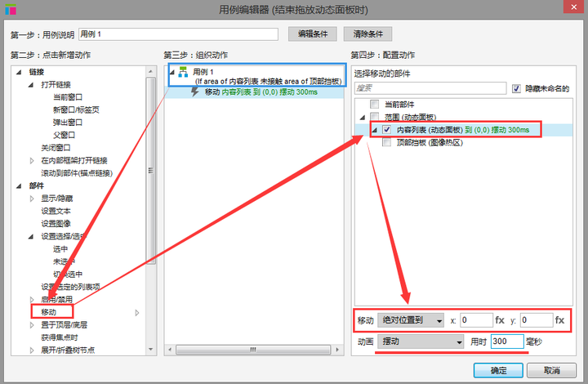The width and height of the screenshot is (588, 384).
Task: Uncheck the 内容列表 (动态面板) checkbox
Action: (x=386, y=130)
